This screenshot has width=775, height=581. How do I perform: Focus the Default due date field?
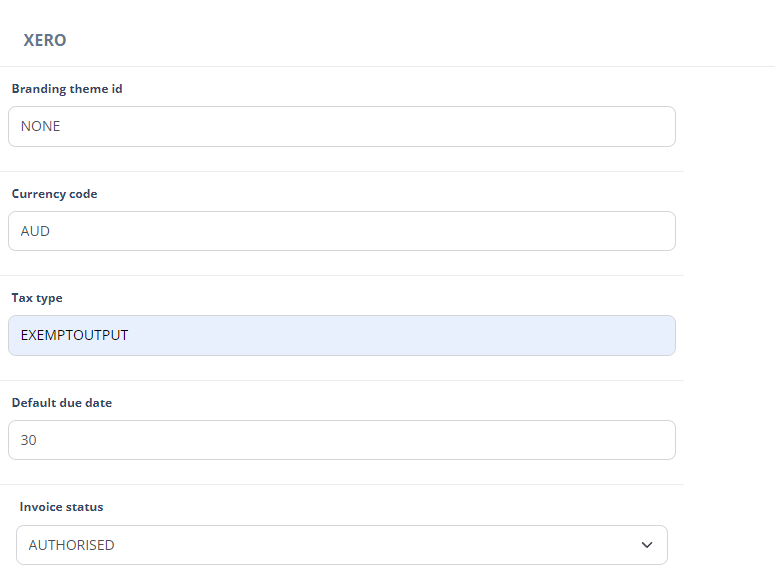tap(341, 440)
